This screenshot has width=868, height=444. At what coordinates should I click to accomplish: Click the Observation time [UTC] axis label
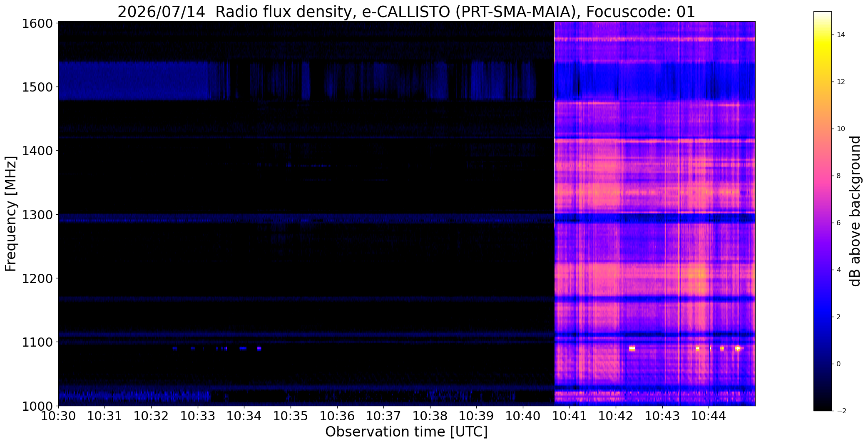[x=406, y=432]
